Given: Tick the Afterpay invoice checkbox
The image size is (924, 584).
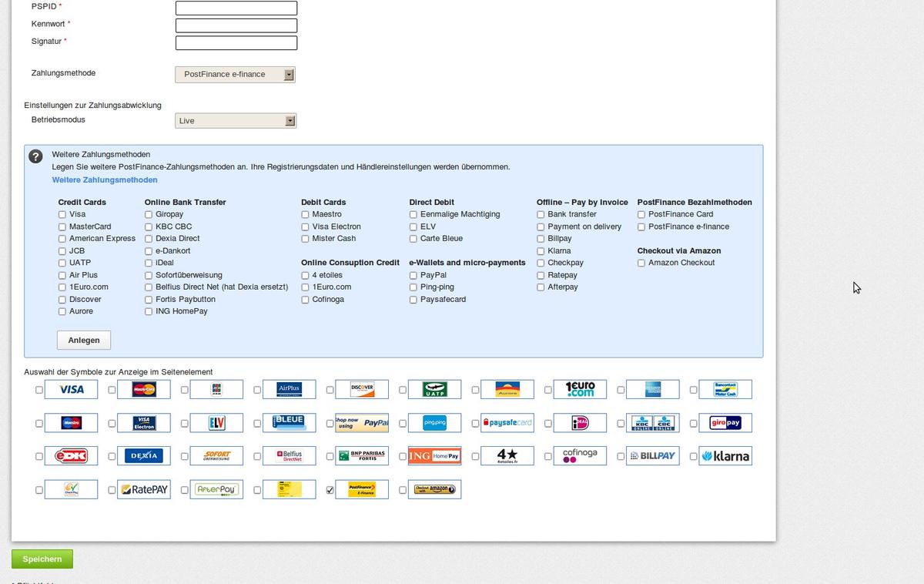Looking at the screenshot, I should coord(541,287).
